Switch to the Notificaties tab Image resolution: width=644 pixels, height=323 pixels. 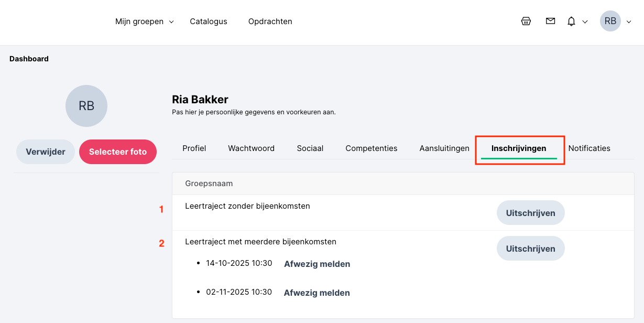[589, 148]
